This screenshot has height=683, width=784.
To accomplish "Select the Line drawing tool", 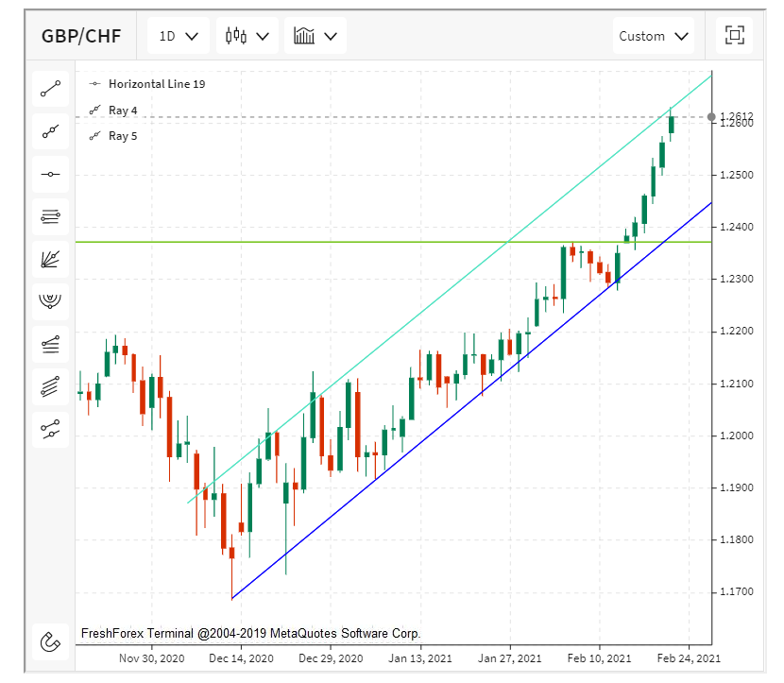I will tap(50, 89).
